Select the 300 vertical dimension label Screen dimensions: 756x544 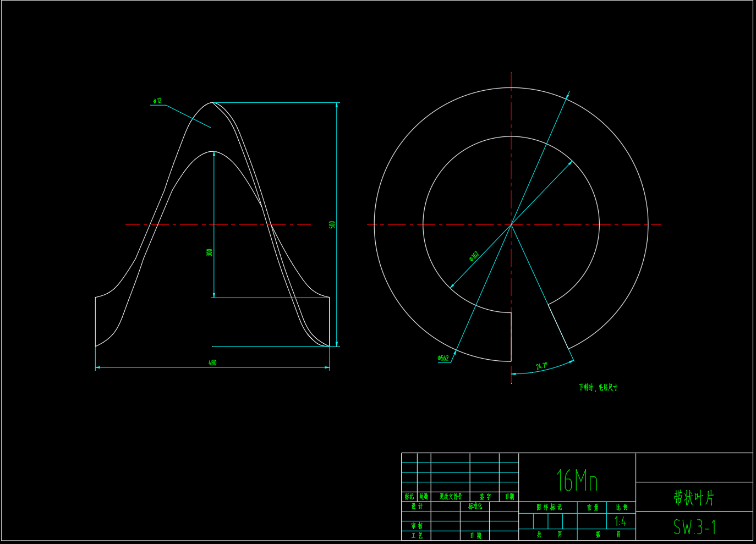[209, 252]
